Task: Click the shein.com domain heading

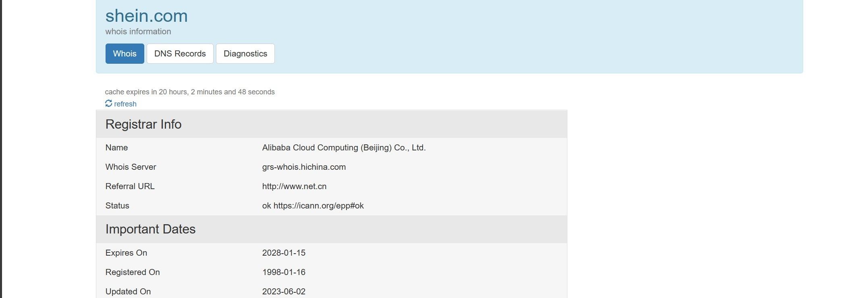Action: point(146,16)
